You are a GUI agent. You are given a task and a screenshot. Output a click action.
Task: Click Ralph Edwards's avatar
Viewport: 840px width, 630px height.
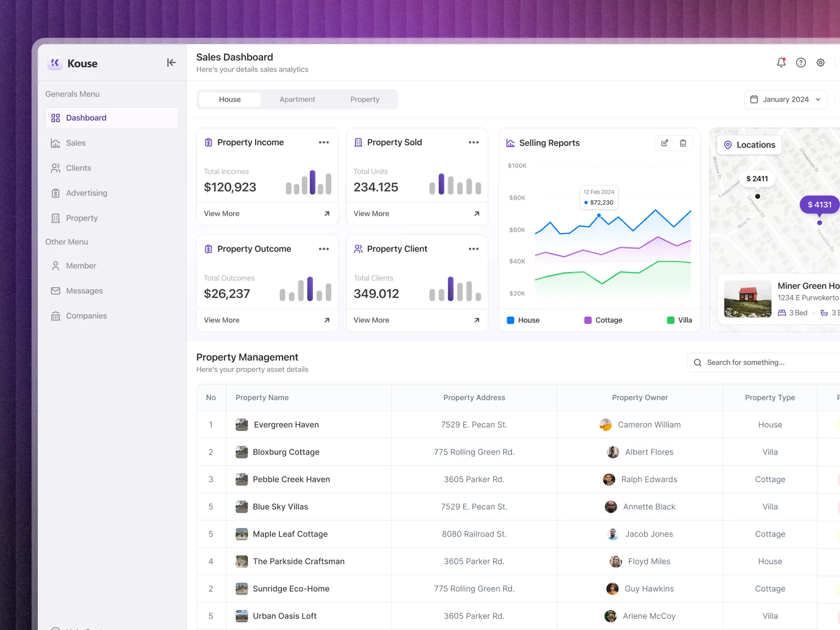pos(609,479)
